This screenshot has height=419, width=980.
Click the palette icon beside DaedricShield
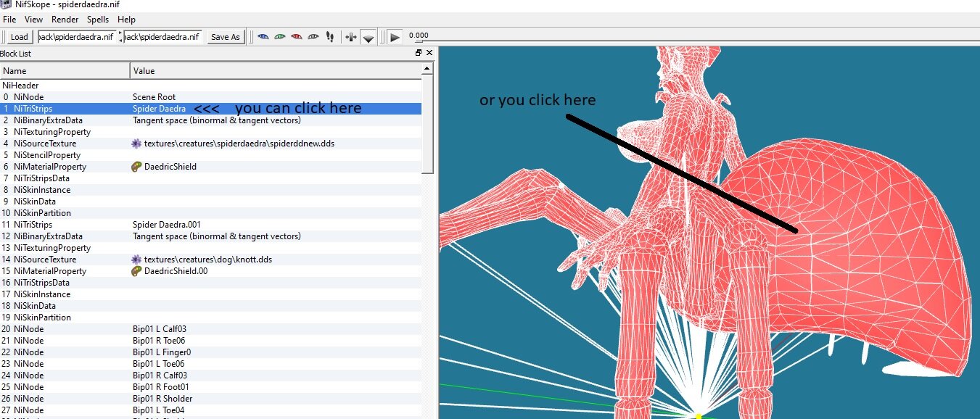pyautogui.click(x=136, y=166)
